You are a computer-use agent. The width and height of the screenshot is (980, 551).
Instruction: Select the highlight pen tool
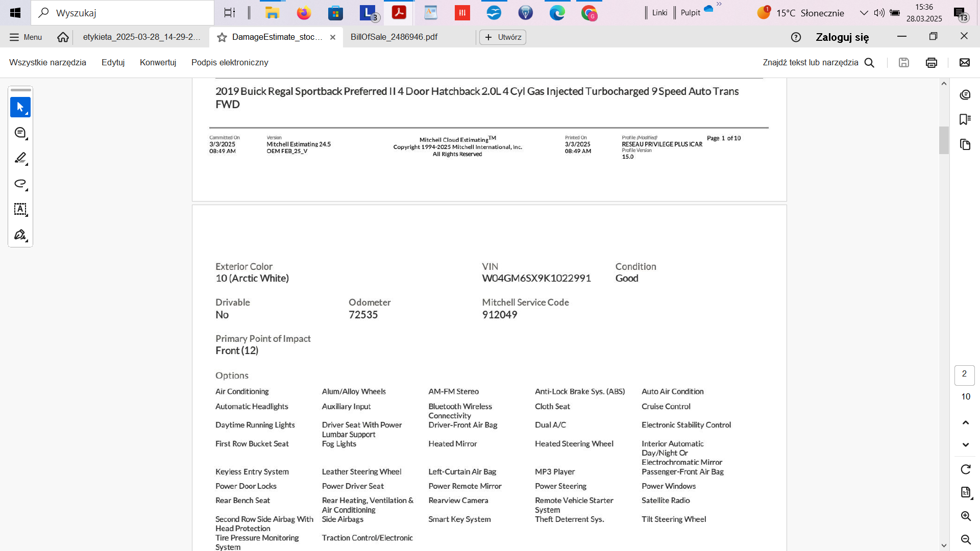[20, 158]
